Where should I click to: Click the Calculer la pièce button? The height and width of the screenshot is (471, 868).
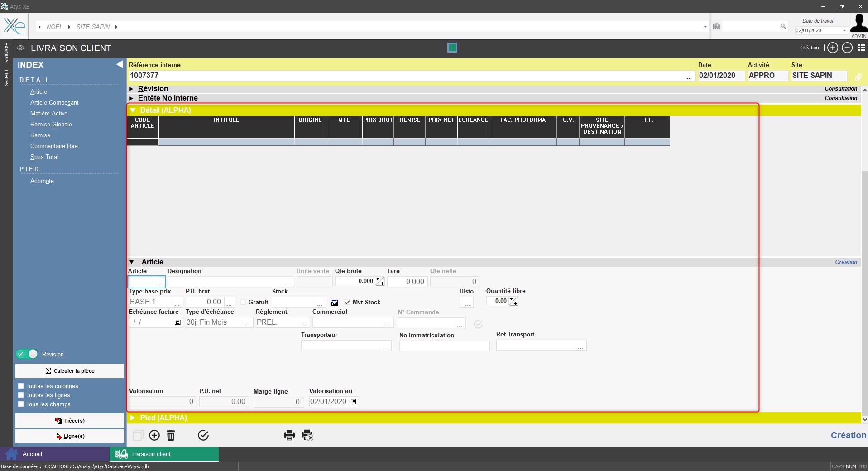(70, 371)
